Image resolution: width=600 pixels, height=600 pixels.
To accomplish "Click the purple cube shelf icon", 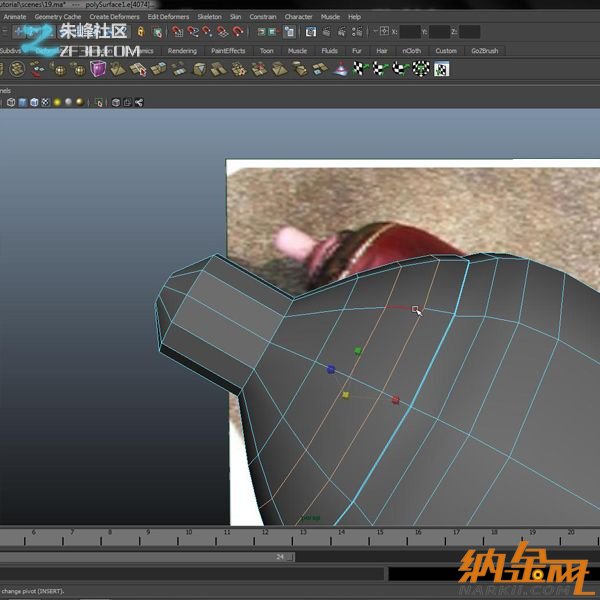I will pos(98,69).
